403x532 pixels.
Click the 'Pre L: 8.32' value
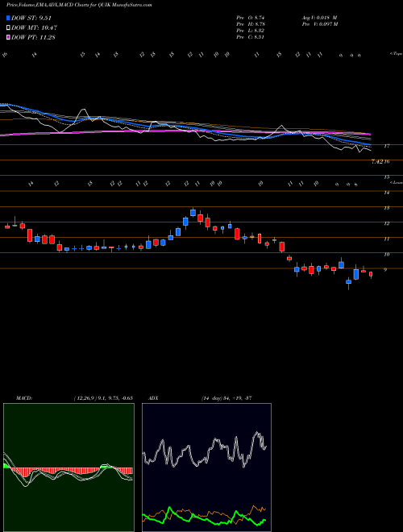[251, 31]
